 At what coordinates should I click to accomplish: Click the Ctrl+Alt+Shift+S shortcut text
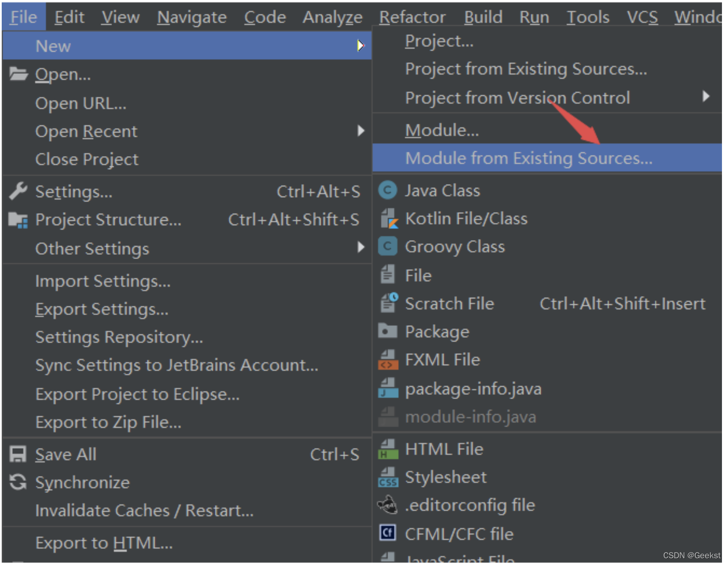coord(294,220)
